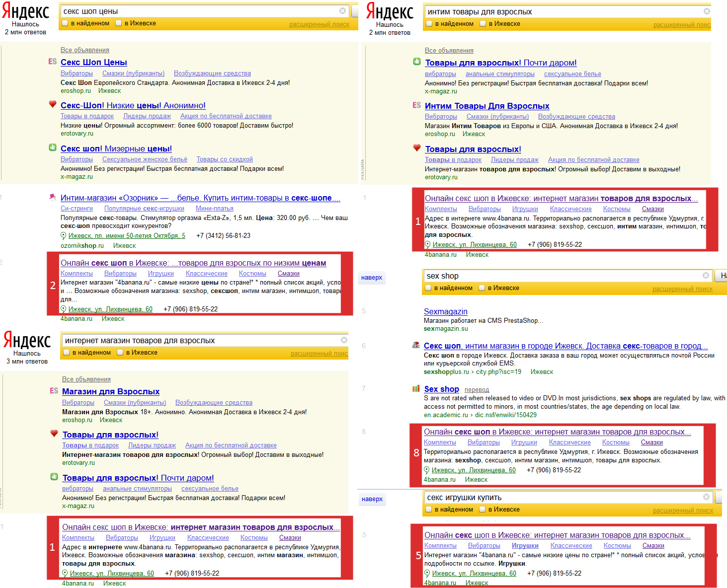The width and height of the screenshot is (727, 588).
Task: Click the green thumbs-up icon beside 'Секс шоп! Мизерные цены!'
Action: click(x=53, y=147)
